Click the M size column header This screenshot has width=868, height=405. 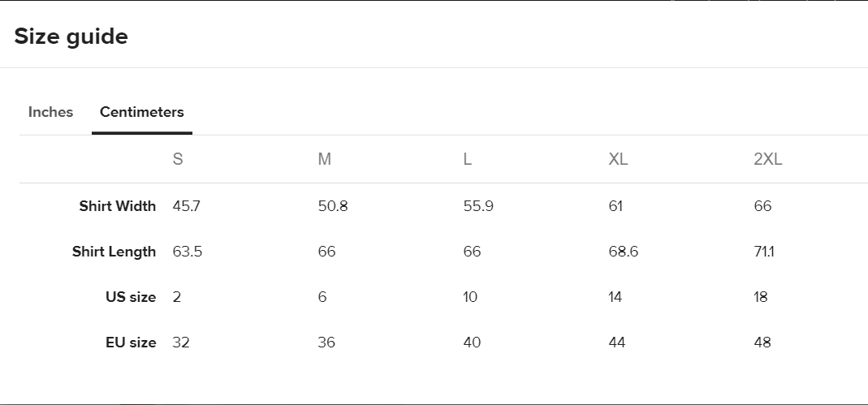point(325,159)
